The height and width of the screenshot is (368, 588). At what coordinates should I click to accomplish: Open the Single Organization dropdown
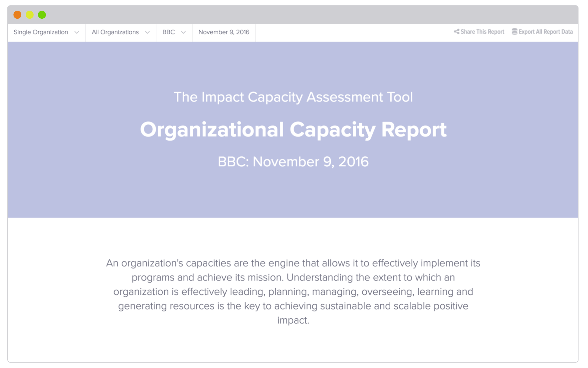coord(47,32)
